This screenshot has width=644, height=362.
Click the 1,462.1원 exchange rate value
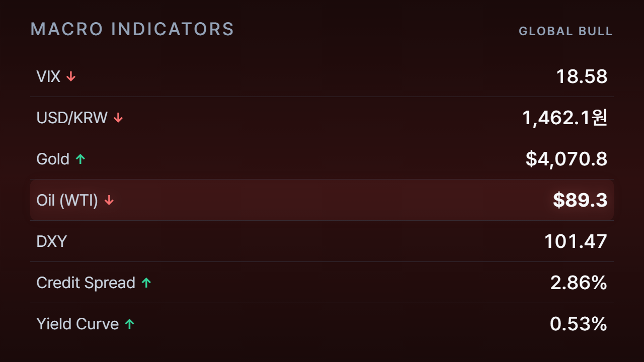click(565, 118)
